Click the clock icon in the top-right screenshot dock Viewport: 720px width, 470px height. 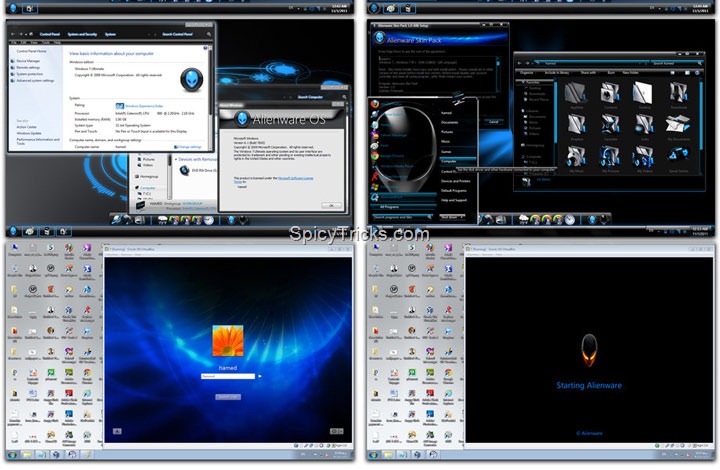coord(570,220)
